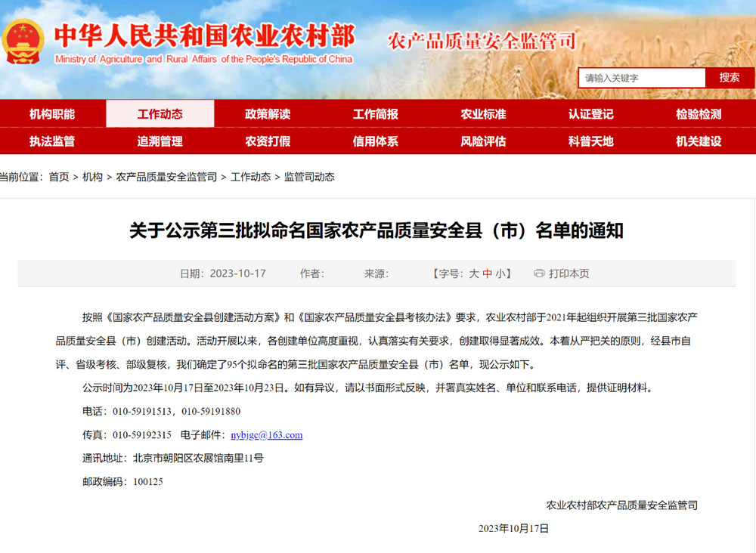
Task: Visit the 科普天地 section
Action: click(591, 141)
